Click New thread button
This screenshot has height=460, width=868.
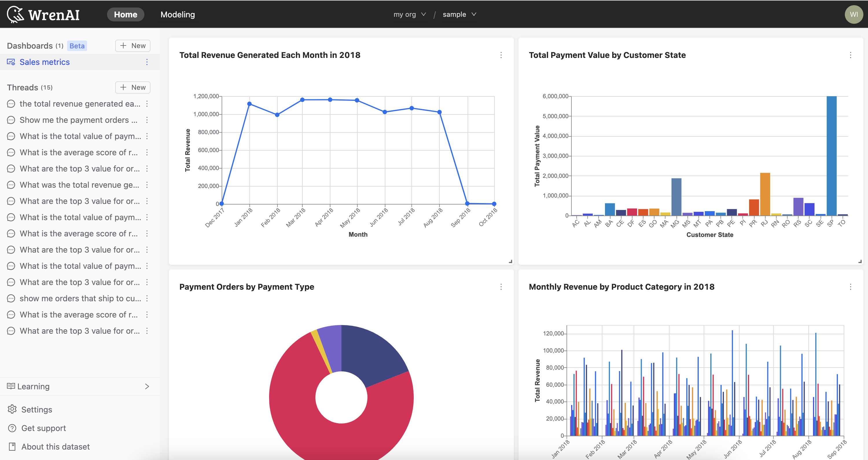click(x=132, y=87)
